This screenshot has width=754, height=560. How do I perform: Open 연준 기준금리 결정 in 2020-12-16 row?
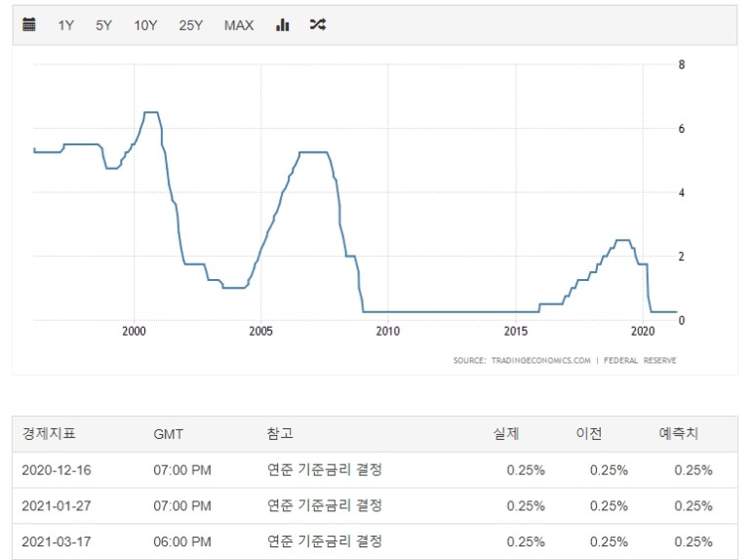(325, 469)
